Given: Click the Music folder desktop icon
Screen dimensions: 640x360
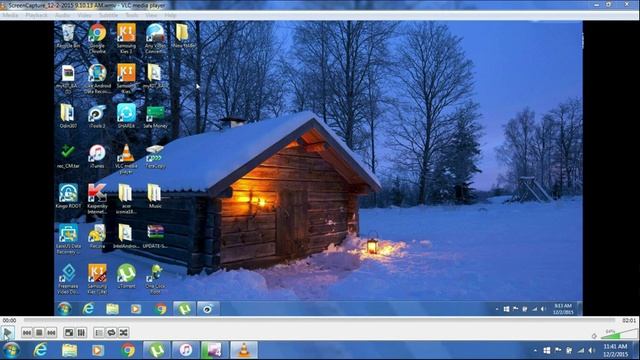Looking at the screenshot, I should click(x=155, y=196).
